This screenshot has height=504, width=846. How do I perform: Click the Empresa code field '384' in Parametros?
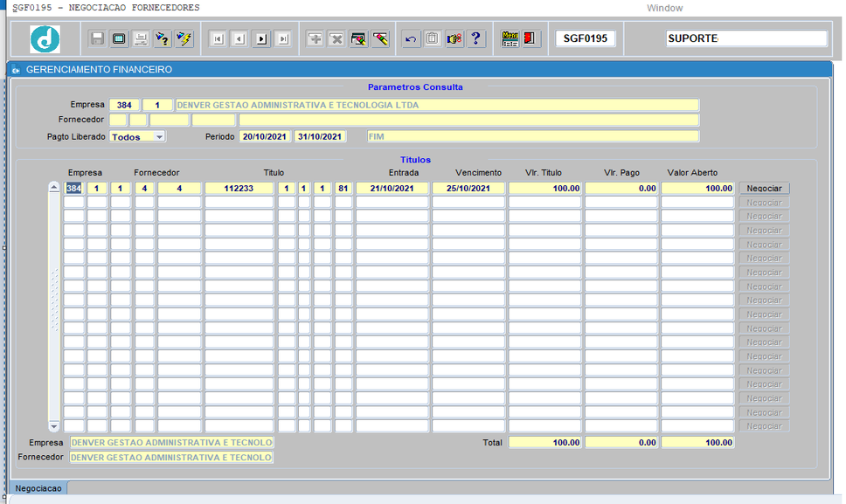coord(124,105)
